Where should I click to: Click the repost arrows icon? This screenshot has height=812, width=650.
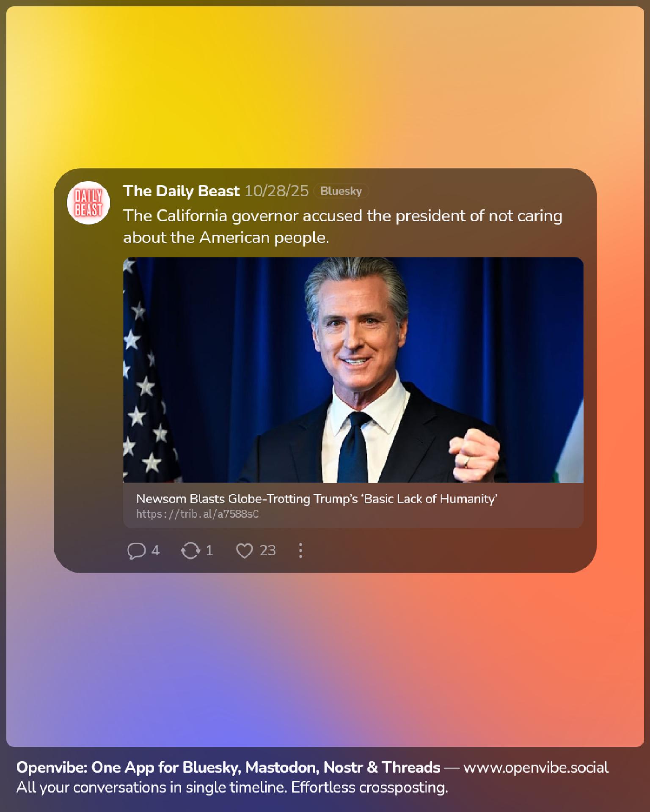click(190, 551)
